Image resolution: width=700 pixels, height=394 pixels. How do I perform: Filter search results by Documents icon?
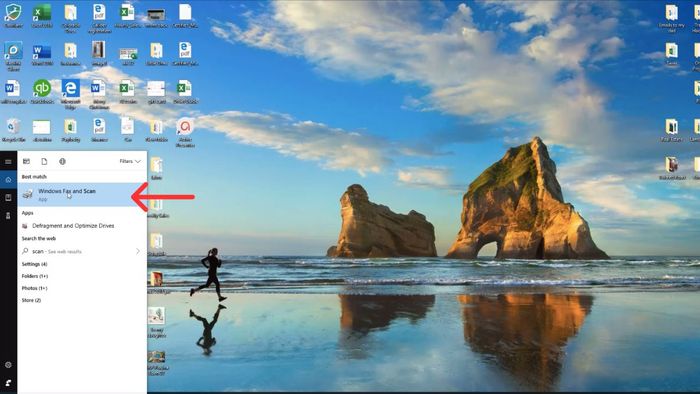[44, 161]
